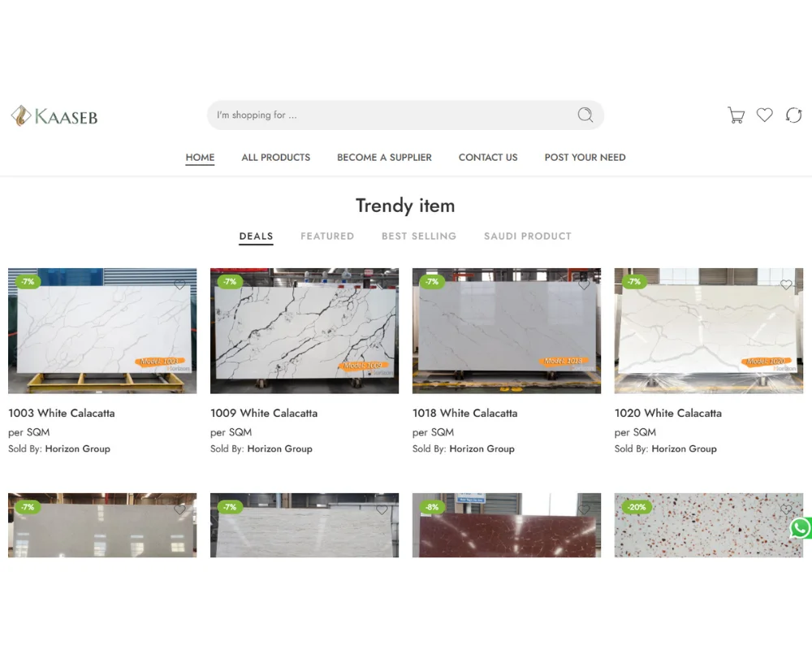Screen dimensions: 812x650
Task: Click the compare refresh arrows icon
Action: [x=793, y=115]
